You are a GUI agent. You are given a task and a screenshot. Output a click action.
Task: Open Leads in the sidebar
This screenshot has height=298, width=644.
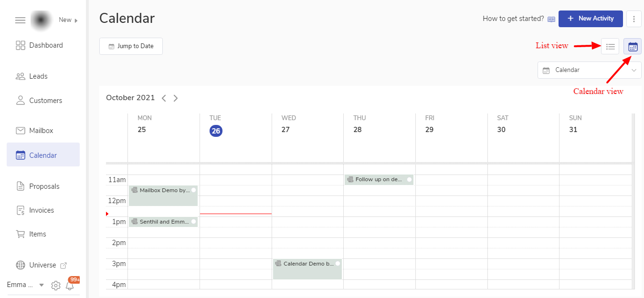(38, 76)
